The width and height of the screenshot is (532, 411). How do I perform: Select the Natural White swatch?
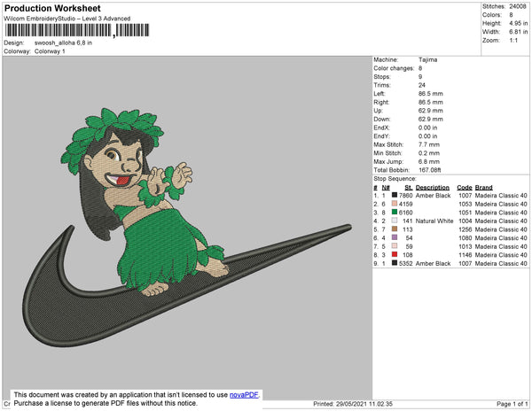(x=395, y=221)
